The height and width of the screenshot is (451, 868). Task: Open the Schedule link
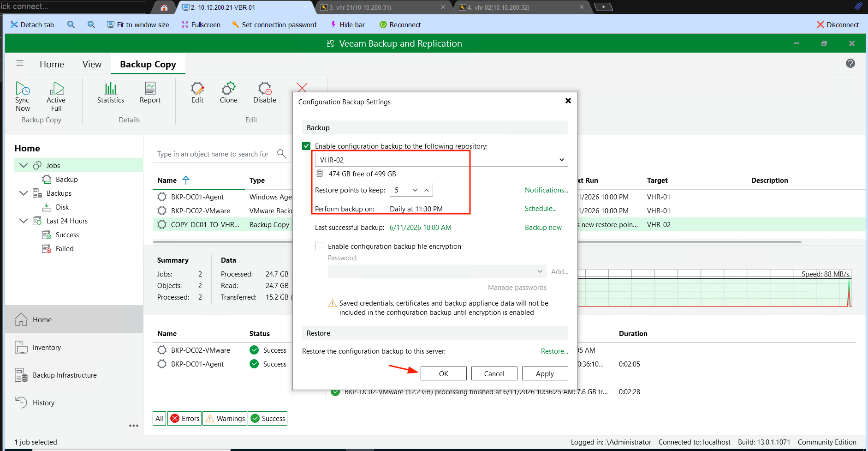tap(541, 208)
